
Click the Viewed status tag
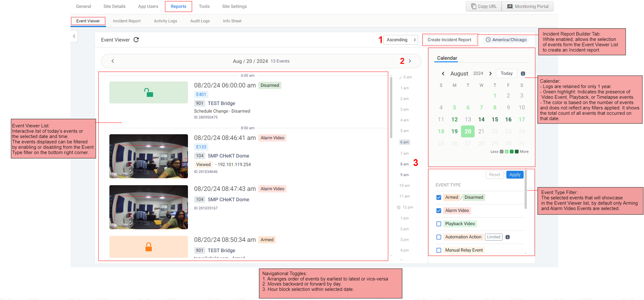point(203,164)
